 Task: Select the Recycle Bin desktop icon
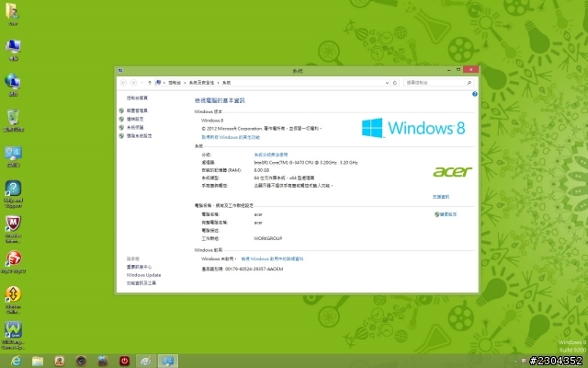click(13, 117)
